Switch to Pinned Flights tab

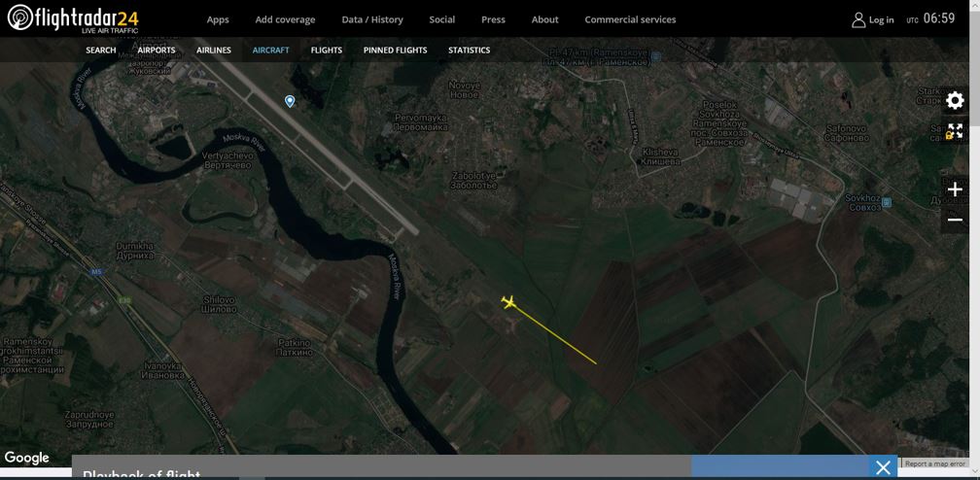[395, 50]
